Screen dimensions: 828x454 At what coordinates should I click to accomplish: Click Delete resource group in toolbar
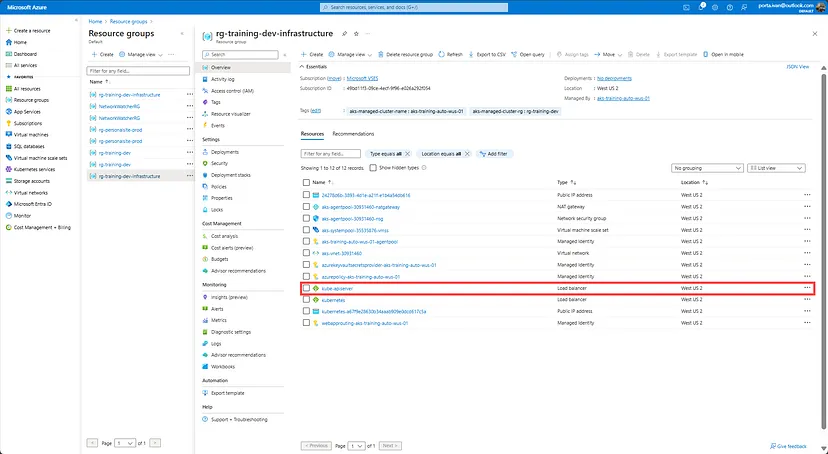[405, 54]
